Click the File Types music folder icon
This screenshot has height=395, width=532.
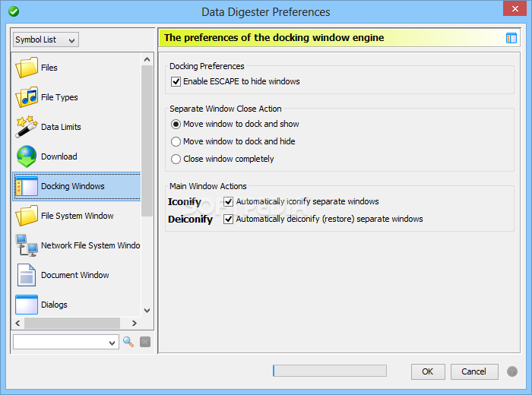tap(27, 97)
